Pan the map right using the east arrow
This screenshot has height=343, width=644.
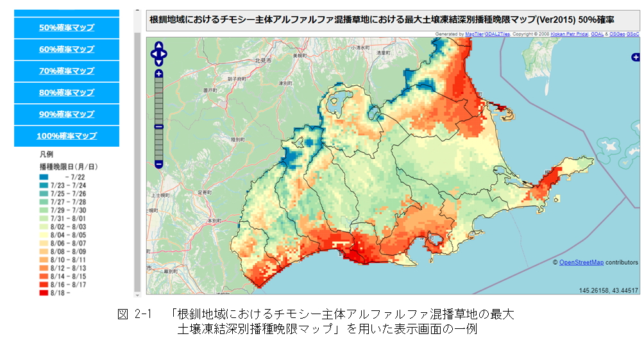164,55
